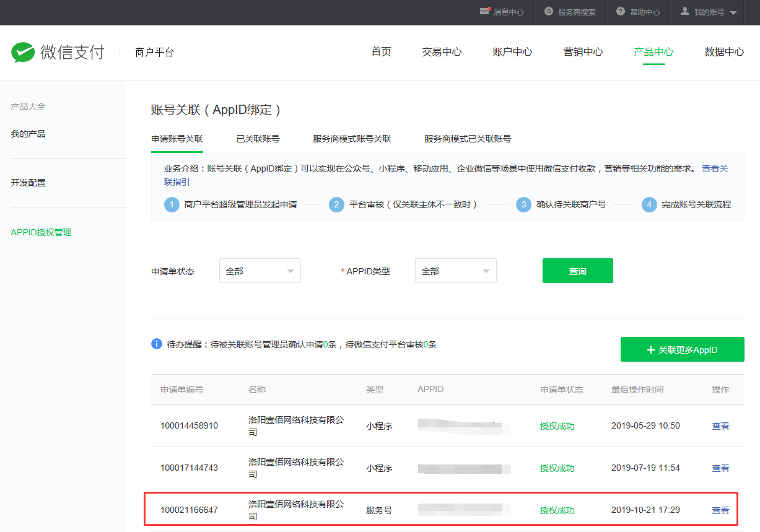Viewport: 760px width, 532px height.
Task: Click 授权成功 status in row 100021166647
Action: [x=557, y=510]
